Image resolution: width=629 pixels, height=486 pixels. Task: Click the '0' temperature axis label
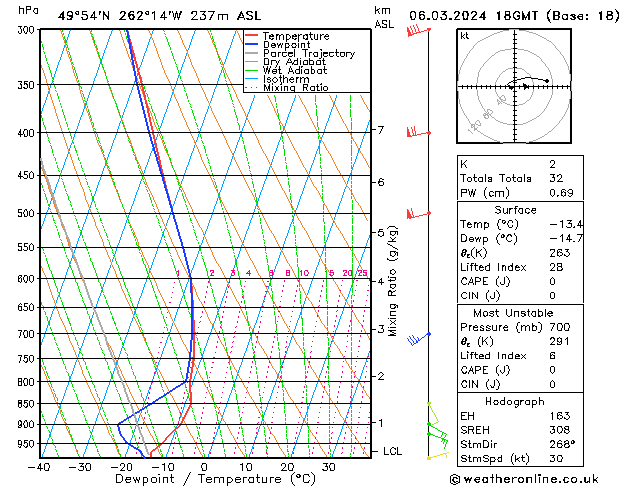coord(204,468)
